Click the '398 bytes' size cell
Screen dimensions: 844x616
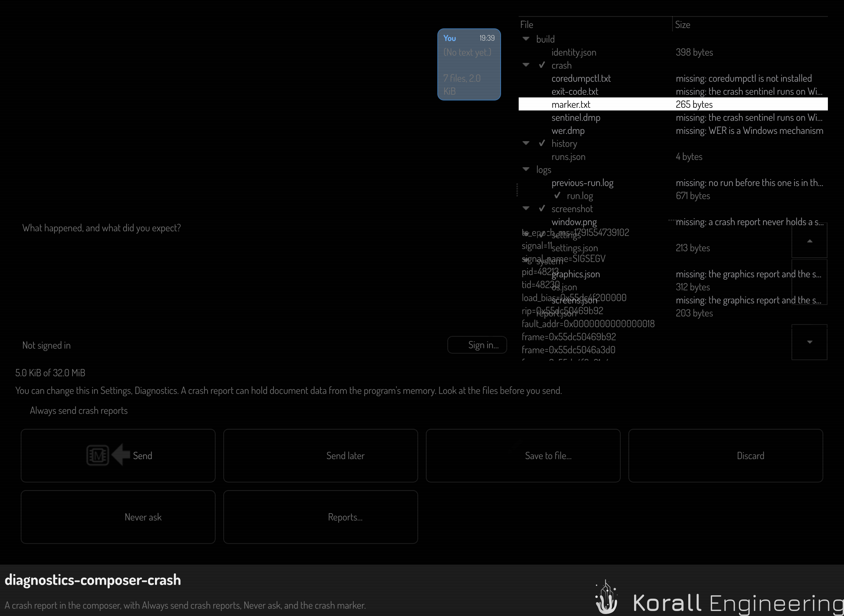(x=694, y=52)
